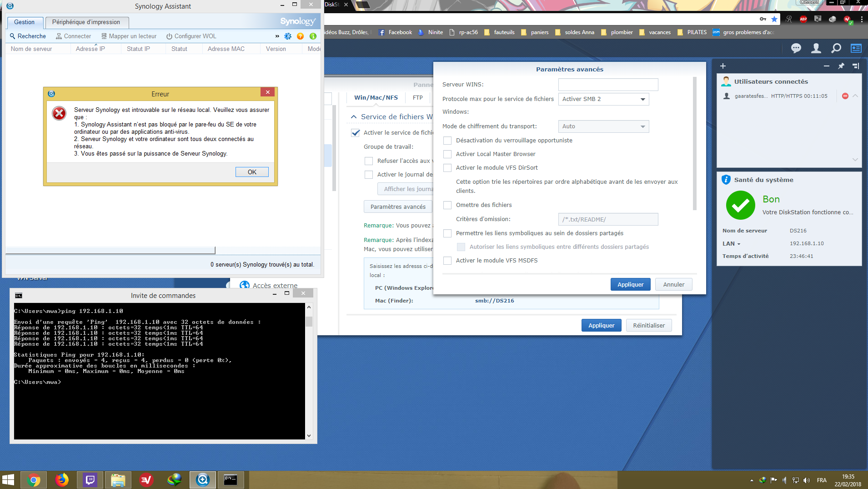Open Protocole max SMB dropdown
The height and width of the screenshot is (489, 868).
(x=603, y=99)
